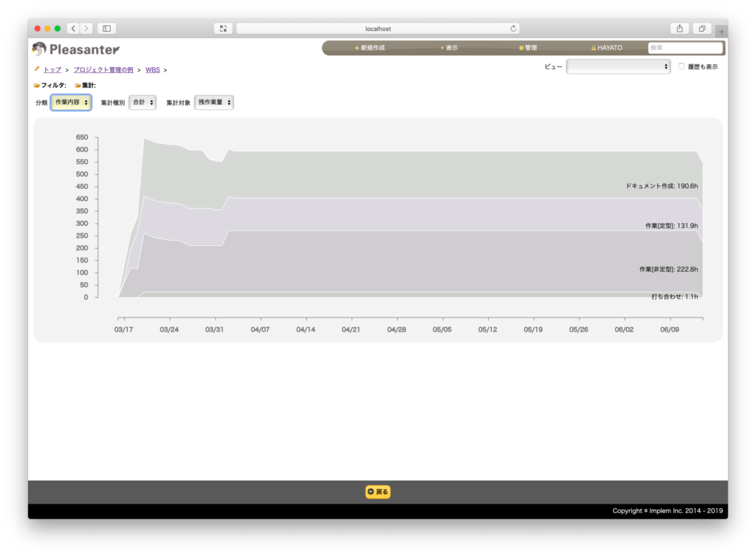Click the fullscreen reader icon in toolbar
The image size is (756, 556).
pos(223,29)
